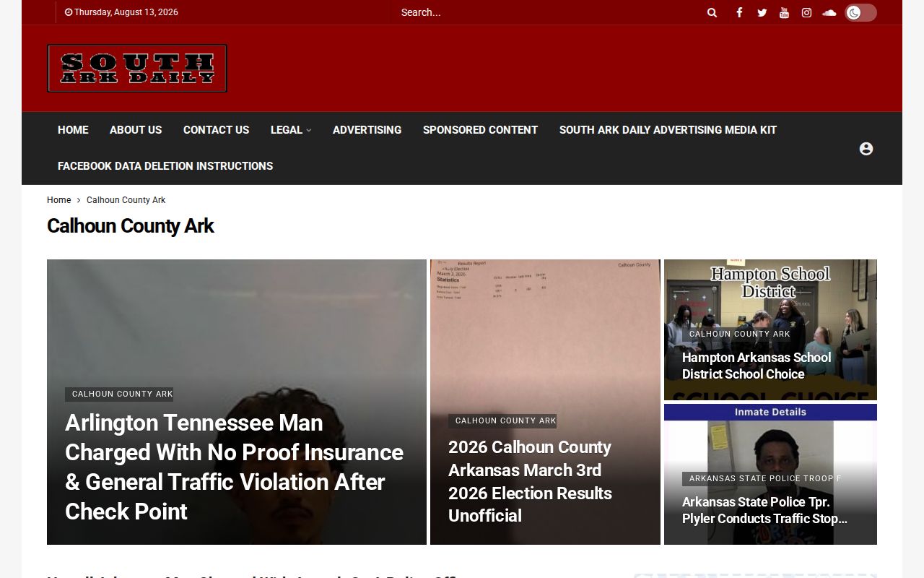Click the Calhoun County Ark breadcrumb

pyautogui.click(x=126, y=200)
